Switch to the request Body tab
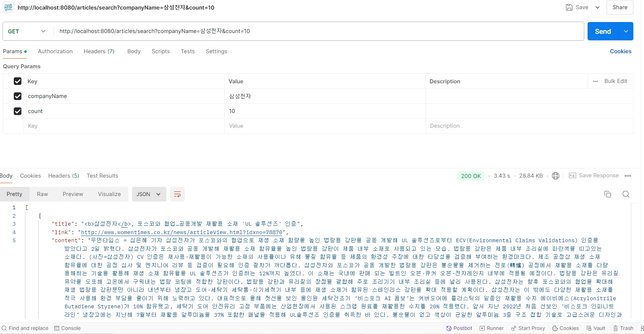 coord(134,51)
